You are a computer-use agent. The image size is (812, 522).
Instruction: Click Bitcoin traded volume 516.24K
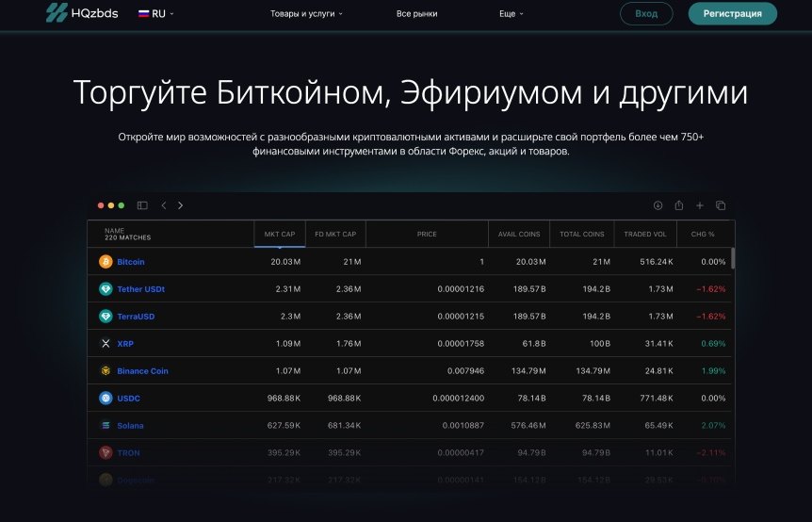point(657,262)
